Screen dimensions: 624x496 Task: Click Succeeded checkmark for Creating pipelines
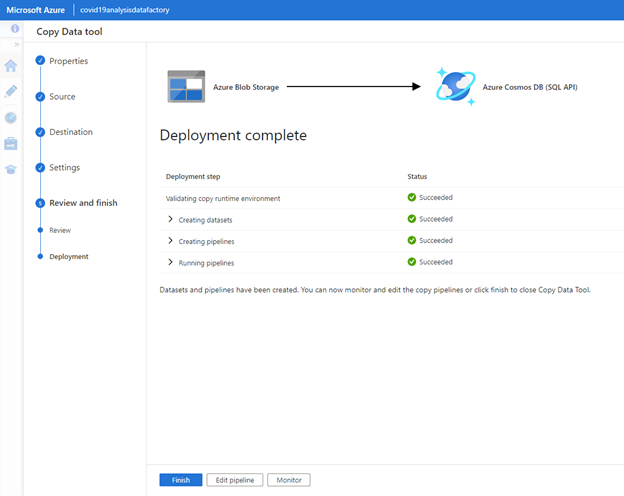pos(412,240)
